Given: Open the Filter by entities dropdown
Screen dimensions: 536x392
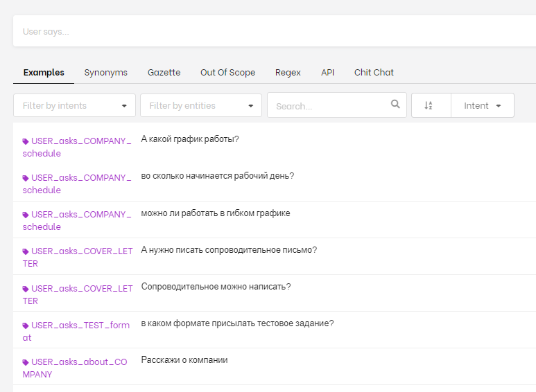Looking at the screenshot, I should click(200, 106).
